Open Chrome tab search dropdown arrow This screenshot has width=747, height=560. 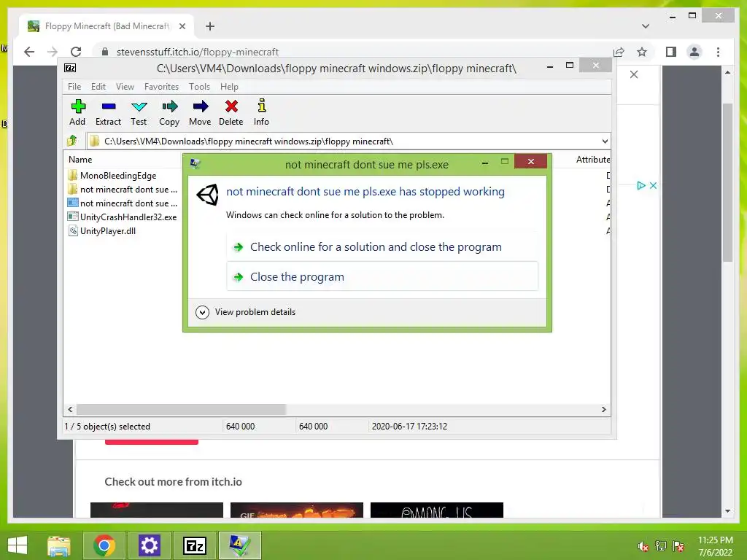645,26
